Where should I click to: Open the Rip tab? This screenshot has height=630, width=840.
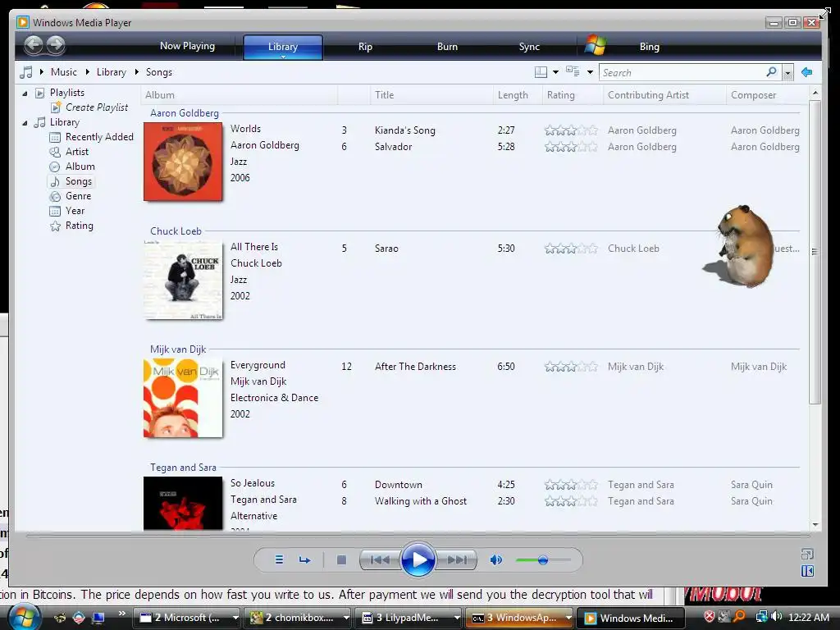(365, 47)
